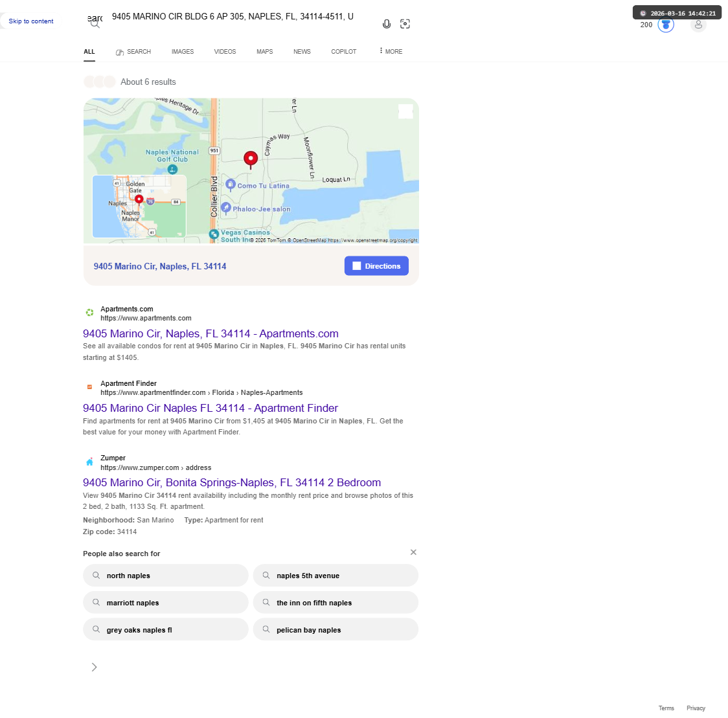Open visual search camera icon
Viewport: 728px width, 718px height.
(x=405, y=24)
